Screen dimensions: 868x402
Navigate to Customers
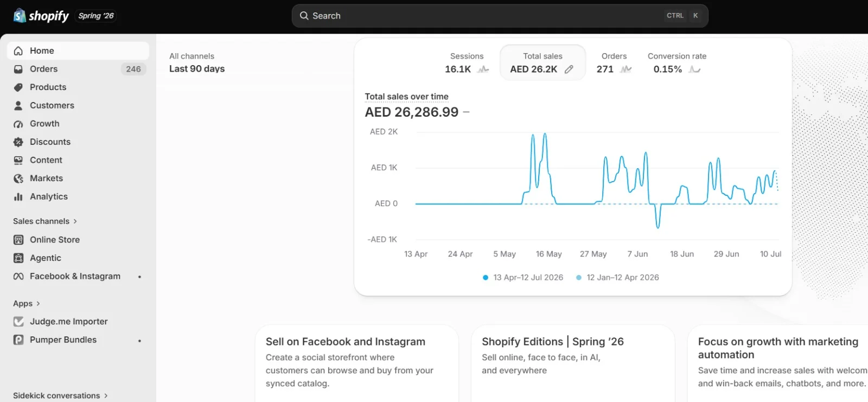pyautogui.click(x=78, y=106)
